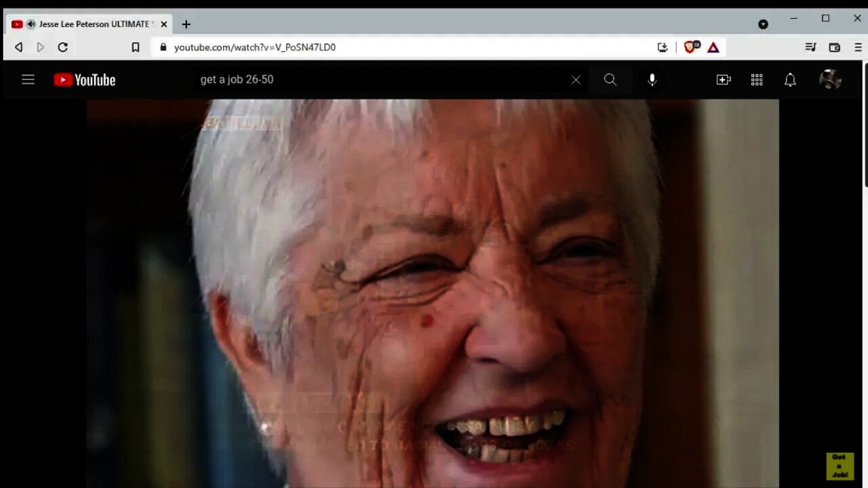Open the browser main menu
868x488 pixels.
(859, 47)
